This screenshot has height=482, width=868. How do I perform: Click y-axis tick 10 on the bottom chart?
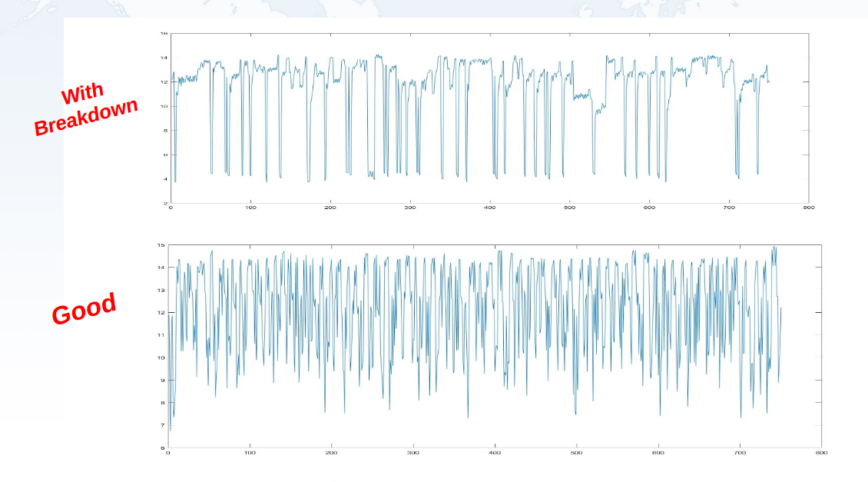[x=161, y=357]
